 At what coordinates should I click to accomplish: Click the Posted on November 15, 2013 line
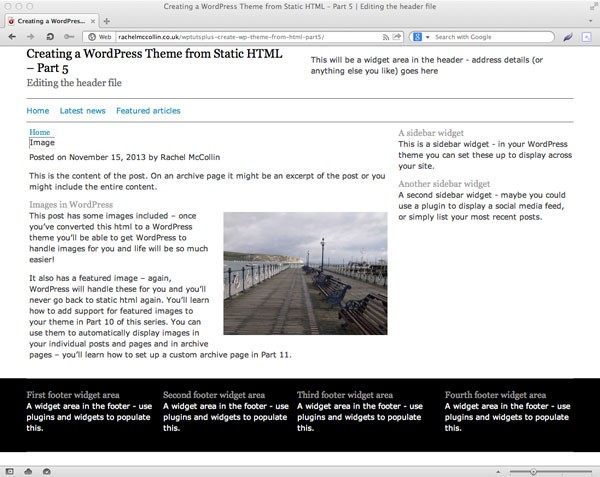pyautogui.click(x=125, y=157)
